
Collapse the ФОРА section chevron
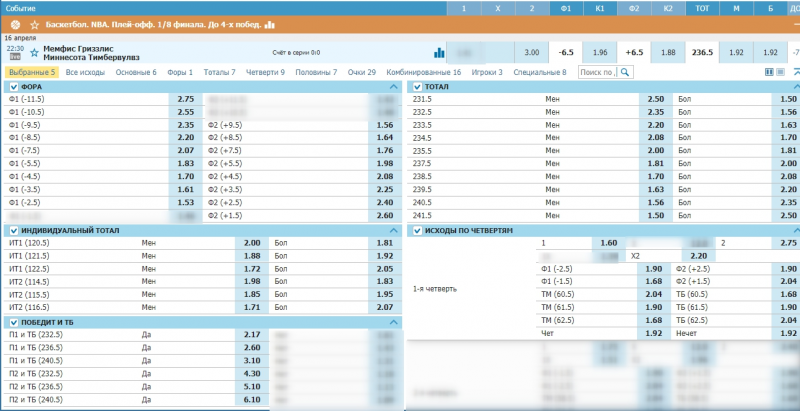click(x=393, y=87)
